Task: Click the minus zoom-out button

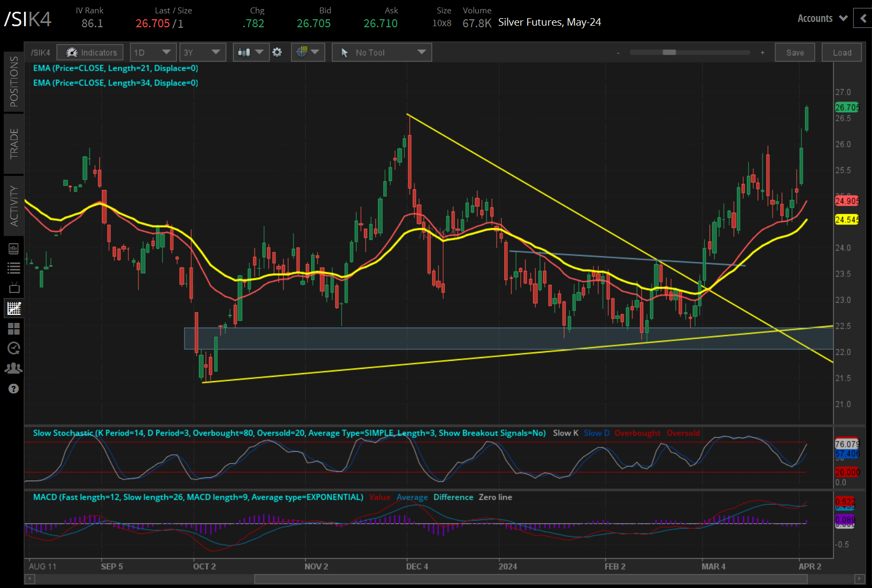Action: click(x=618, y=52)
